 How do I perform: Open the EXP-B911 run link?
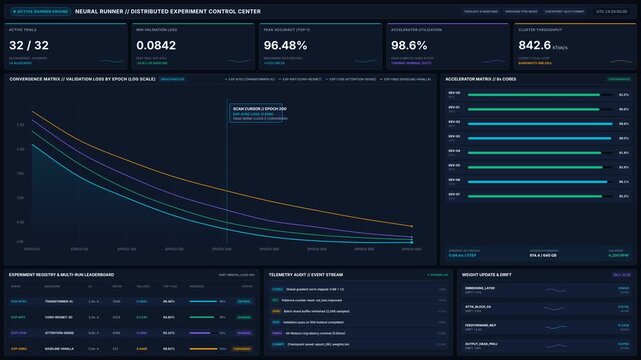coord(18,317)
